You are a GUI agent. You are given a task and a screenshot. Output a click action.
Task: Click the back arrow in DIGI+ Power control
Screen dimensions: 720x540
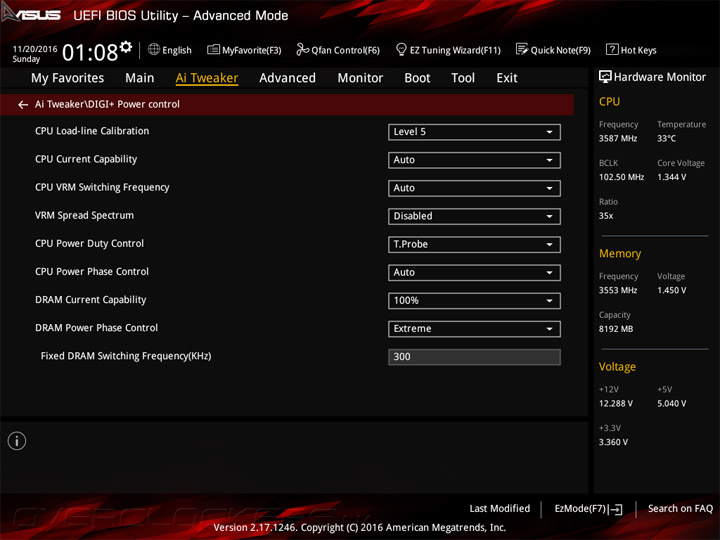point(23,105)
